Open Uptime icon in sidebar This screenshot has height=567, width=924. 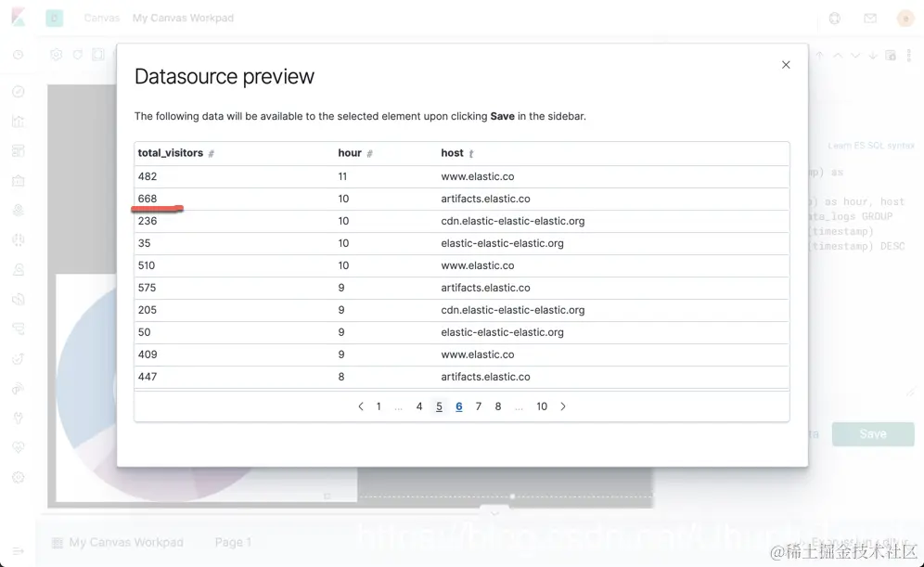coord(19,358)
